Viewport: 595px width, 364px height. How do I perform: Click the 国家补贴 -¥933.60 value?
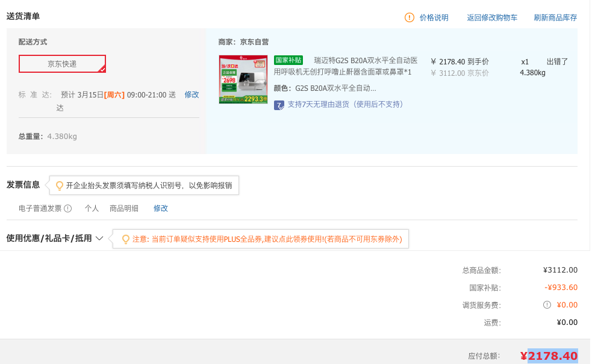561,288
